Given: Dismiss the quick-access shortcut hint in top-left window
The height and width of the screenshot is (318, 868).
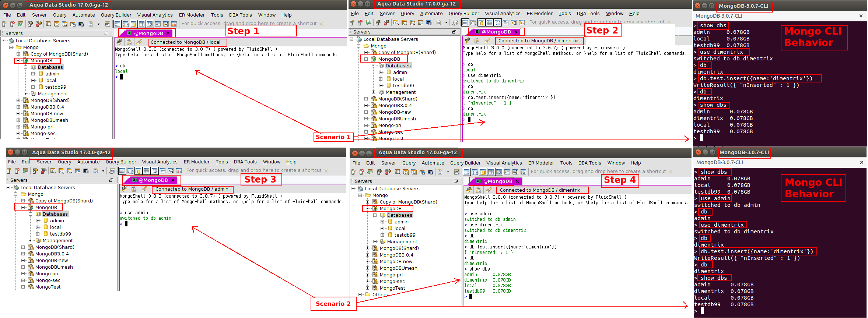Looking at the screenshot, I should pos(321,24).
